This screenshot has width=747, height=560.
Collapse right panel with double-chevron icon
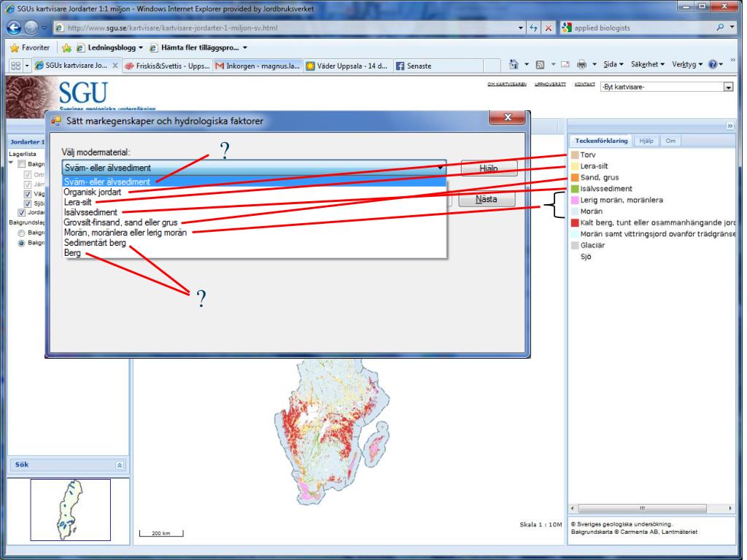[x=729, y=125]
